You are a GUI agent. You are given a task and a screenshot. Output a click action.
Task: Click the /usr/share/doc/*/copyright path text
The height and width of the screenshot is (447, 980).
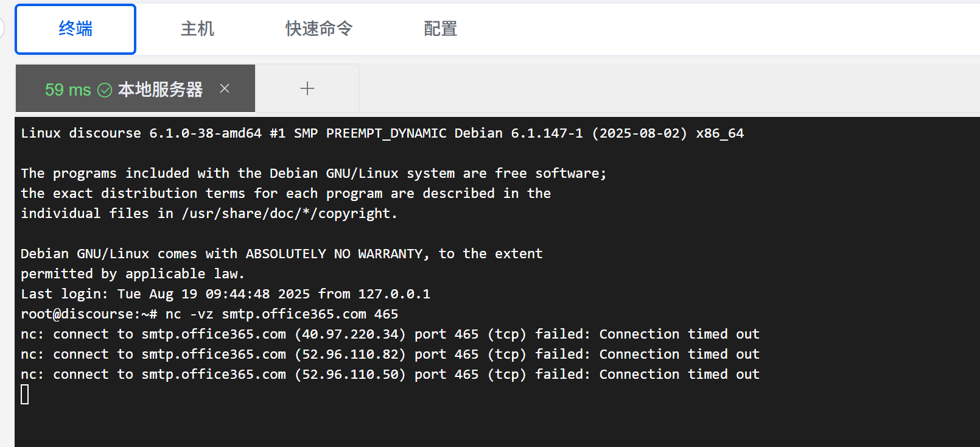pyautogui.click(x=289, y=214)
